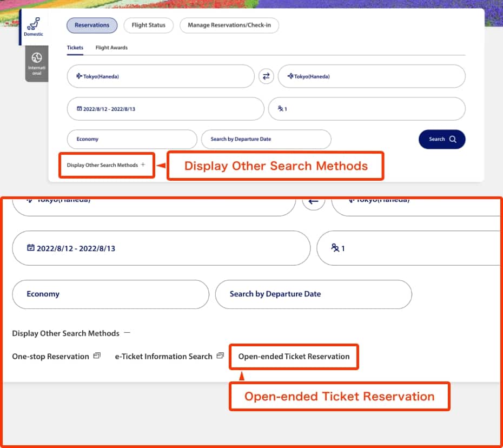Collapse Display Other Search Methods minus
The width and height of the screenshot is (503, 448).
pyautogui.click(x=127, y=333)
